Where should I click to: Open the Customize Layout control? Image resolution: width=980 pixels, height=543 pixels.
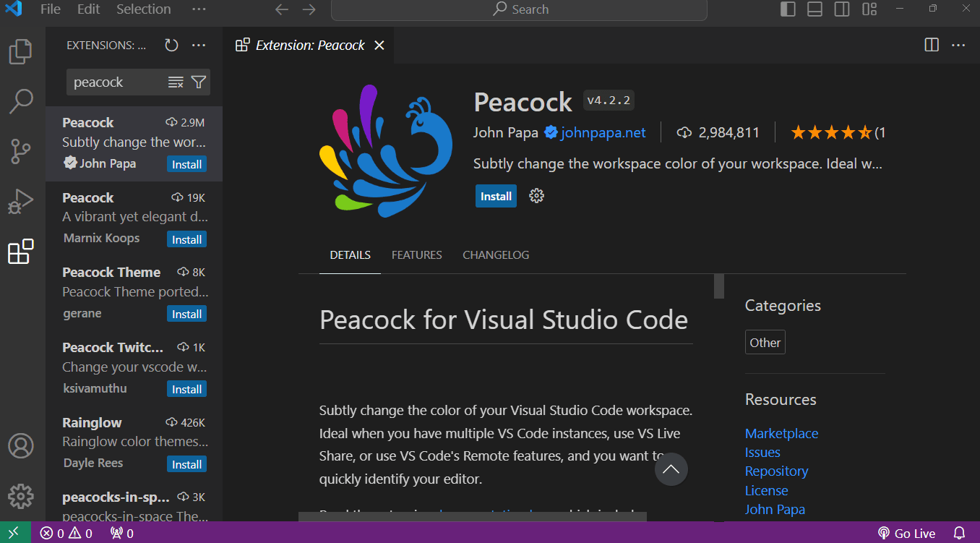point(869,9)
